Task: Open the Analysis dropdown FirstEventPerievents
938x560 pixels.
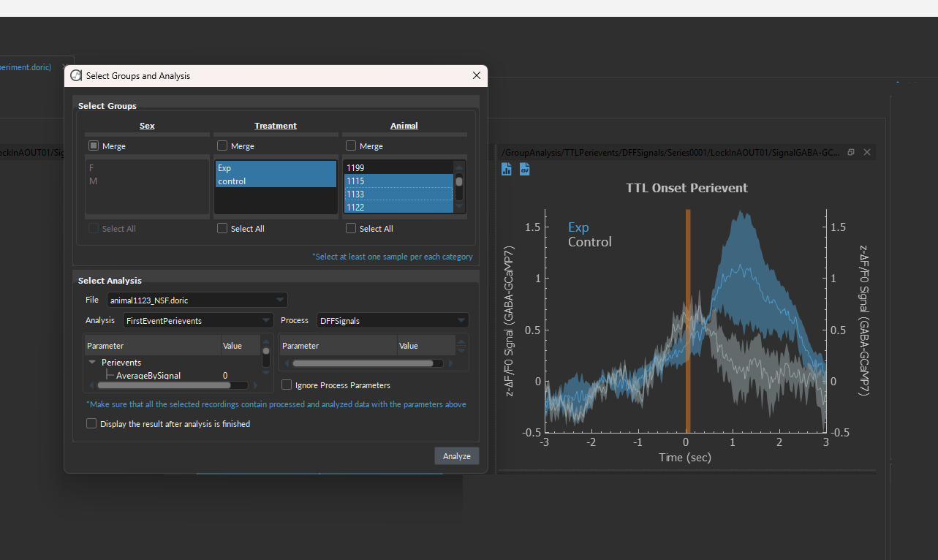Action: pos(197,320)
